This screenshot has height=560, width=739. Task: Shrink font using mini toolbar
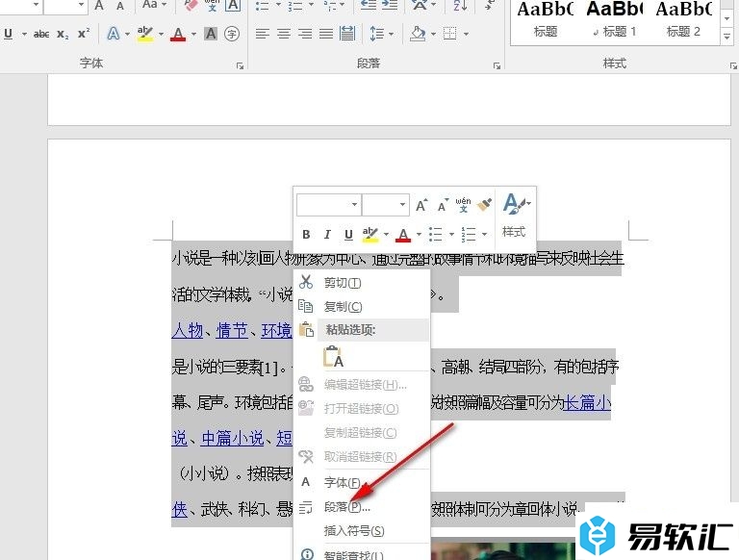[443, 206]
